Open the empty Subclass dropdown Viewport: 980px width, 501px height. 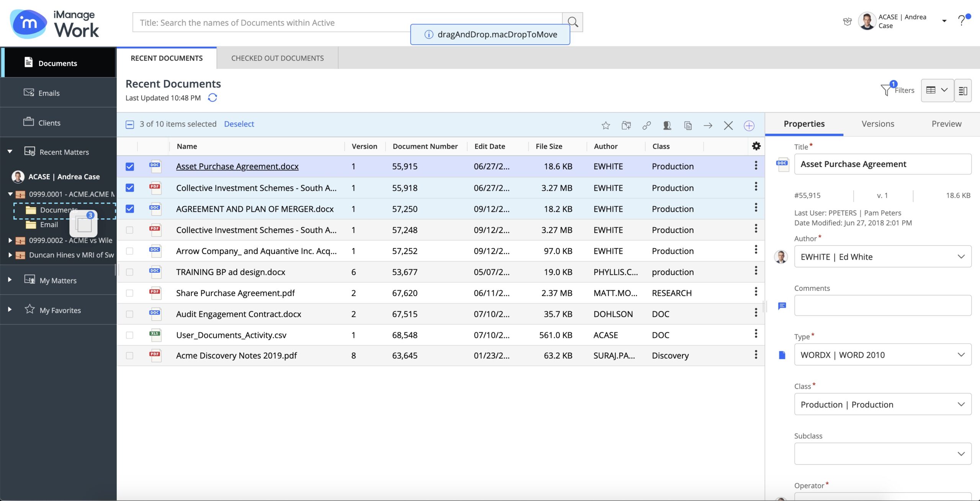(x=883, y=454)
